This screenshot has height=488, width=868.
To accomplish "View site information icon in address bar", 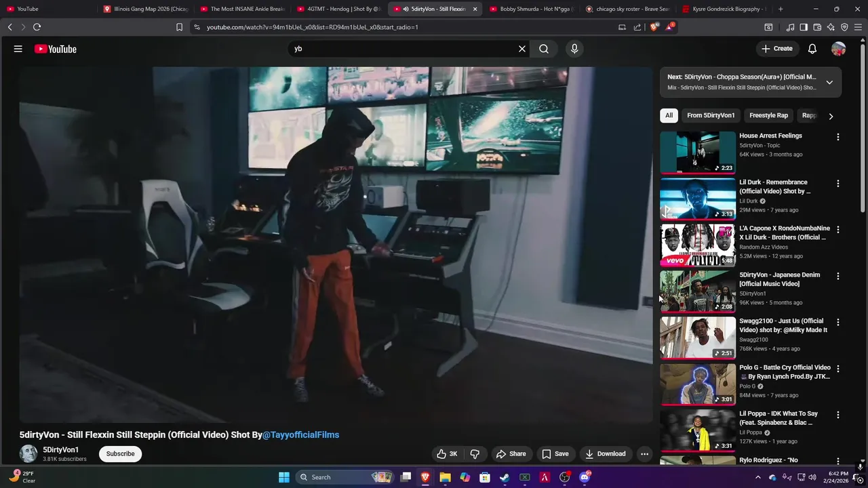I will [197, 27].
